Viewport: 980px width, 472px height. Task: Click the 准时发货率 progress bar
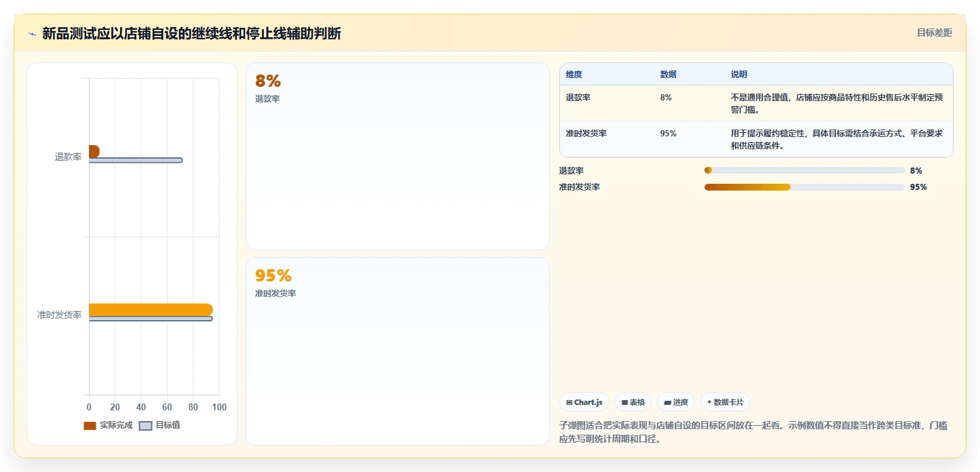tap(804, 187)
